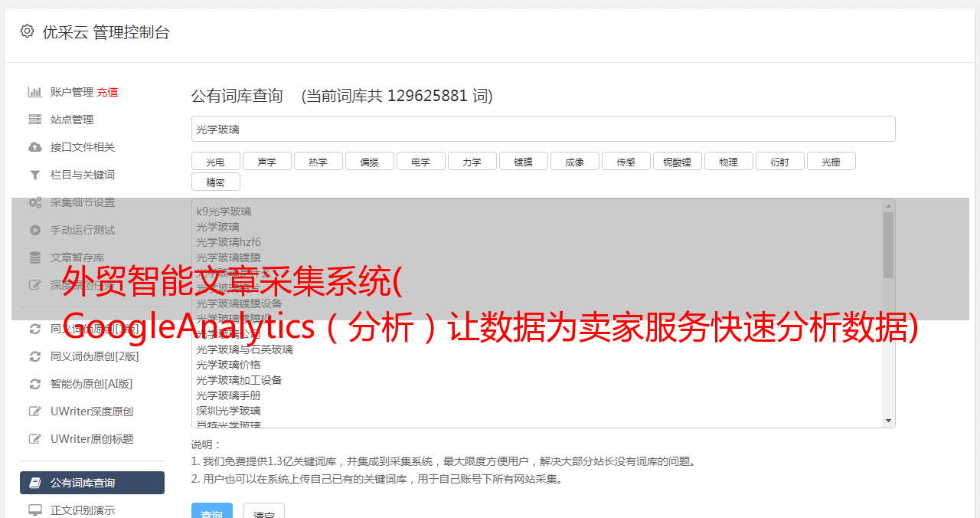
Task: Choose the 精密 tag button
Action: click(x=216, y=182)
